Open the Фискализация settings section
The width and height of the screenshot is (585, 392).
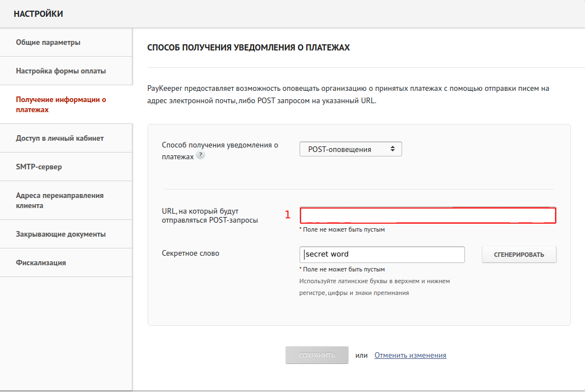41,262
